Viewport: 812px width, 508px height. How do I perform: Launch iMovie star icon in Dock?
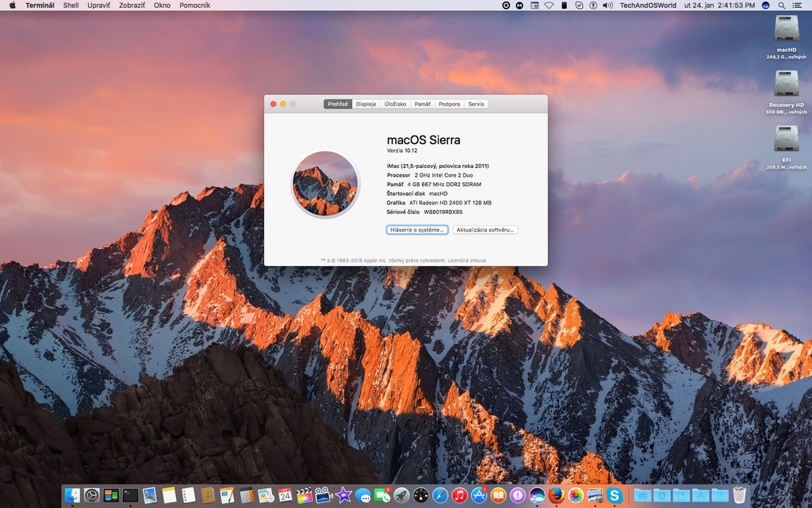[343, 495]
